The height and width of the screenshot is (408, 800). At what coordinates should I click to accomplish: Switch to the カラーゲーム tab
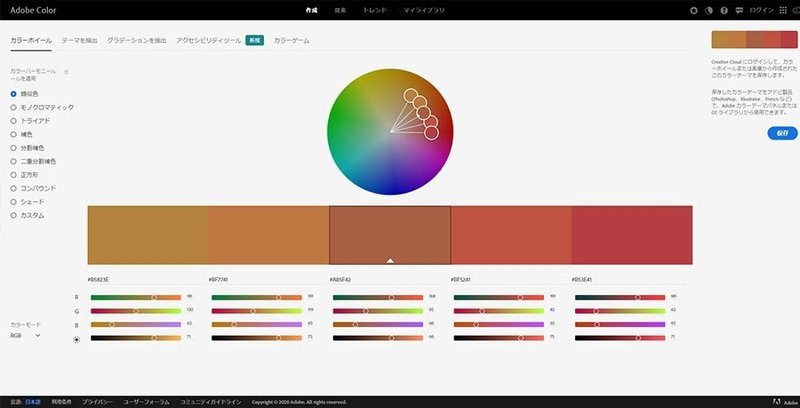pyautogui.click(x=291, y=40)
